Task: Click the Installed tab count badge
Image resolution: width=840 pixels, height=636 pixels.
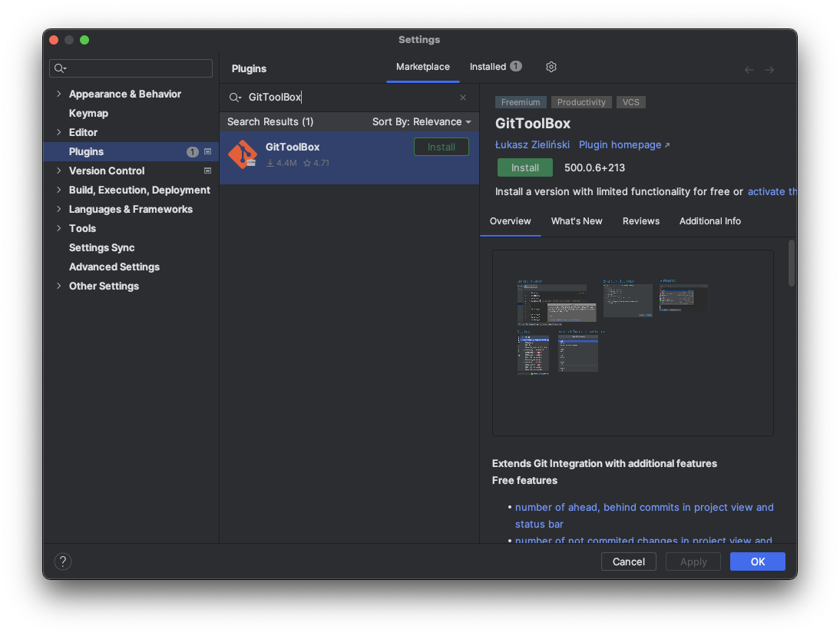Action: coord(515,66)
